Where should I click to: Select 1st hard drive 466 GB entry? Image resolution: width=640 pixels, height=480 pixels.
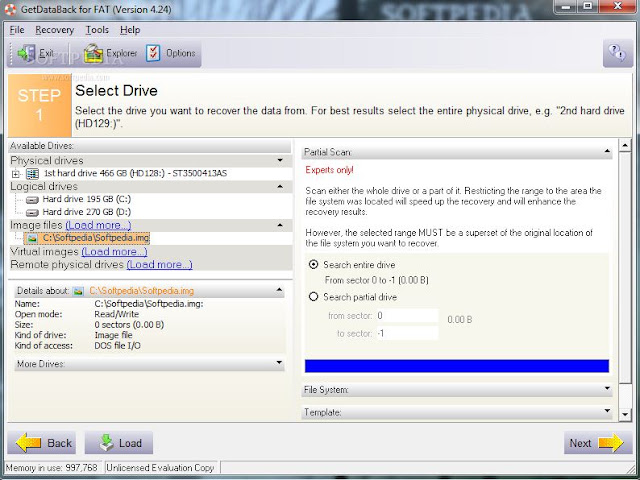click(x=136, y=173)
